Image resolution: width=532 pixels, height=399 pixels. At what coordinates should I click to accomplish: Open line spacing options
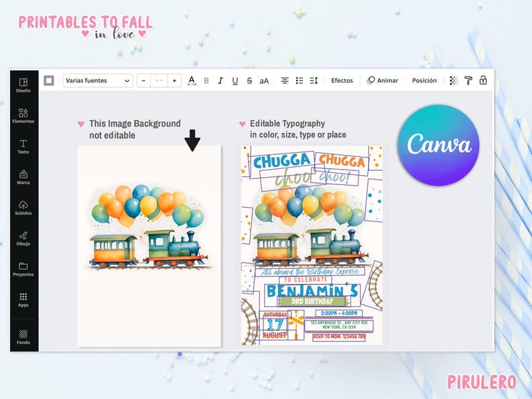point(314,80)
